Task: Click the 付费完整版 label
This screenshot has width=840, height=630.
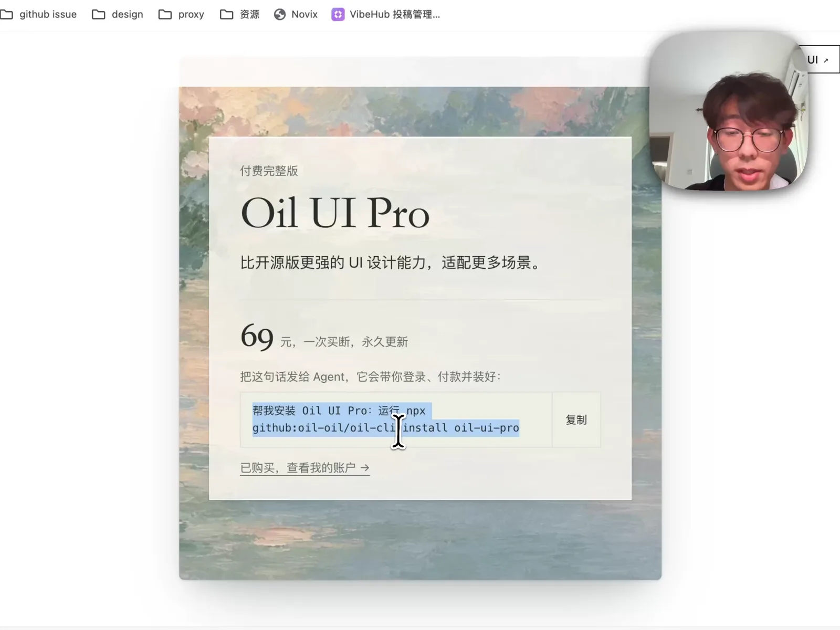Action: (269, 171)
